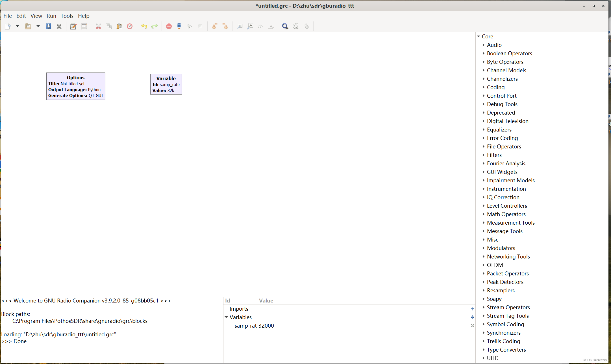Disable the selected block

(x=169, y=26)
